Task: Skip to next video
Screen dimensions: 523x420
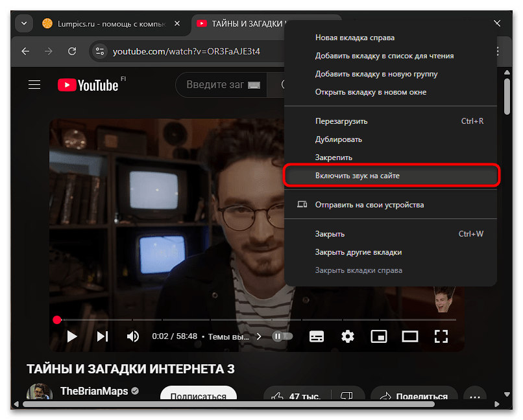Action: tap(103, 336)
